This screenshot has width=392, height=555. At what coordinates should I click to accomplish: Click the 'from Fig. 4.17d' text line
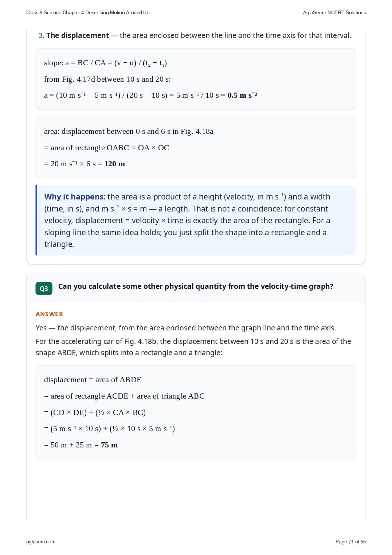pyautogui.click(x=107, y=79)
